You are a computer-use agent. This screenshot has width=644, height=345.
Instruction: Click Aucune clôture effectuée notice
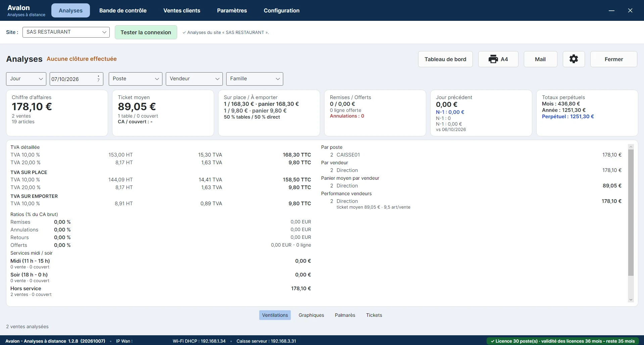pyautogui.click(x=82, y=59)
